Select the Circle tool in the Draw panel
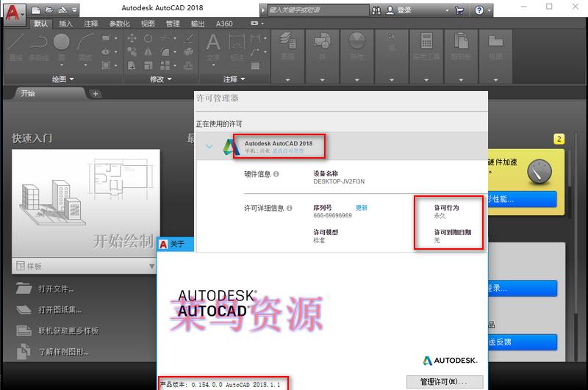 pyautogui.click(x=62, y=42)
